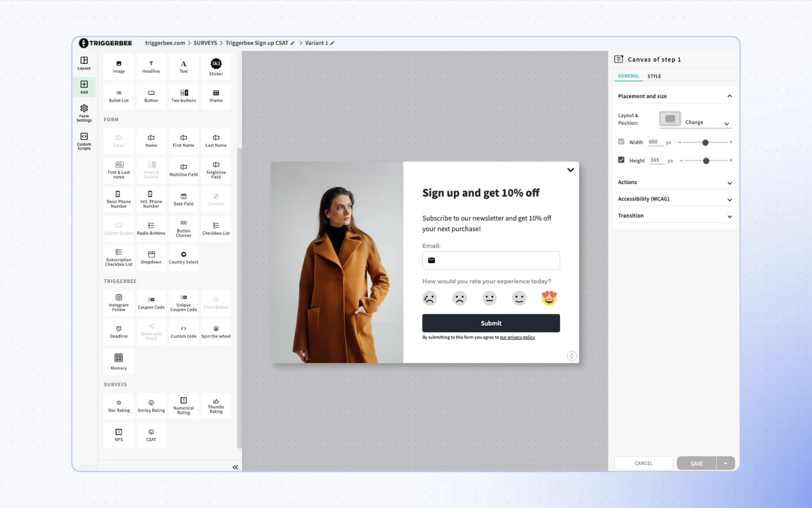The image size is (812, 508).
Task: Add Instagram Follow element
Action: click(118, 303)
